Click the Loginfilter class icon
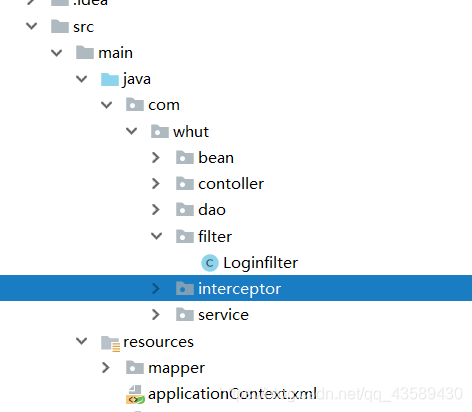This screenshot has width=472, height=412. coord(210,263)
